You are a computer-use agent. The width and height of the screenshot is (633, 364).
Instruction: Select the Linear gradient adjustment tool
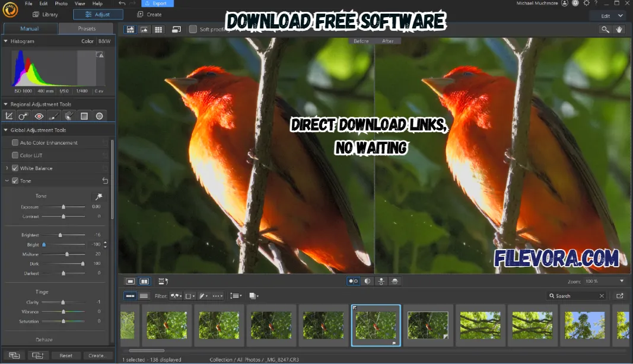click(83, 116)
